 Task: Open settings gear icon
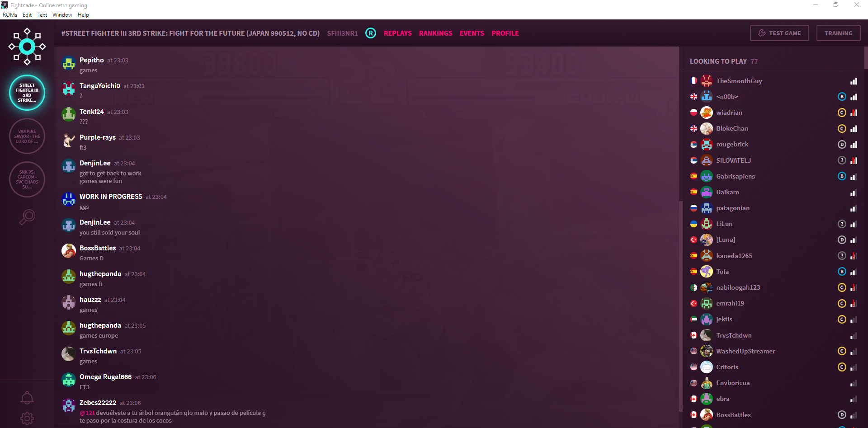(x=27, y=419)
